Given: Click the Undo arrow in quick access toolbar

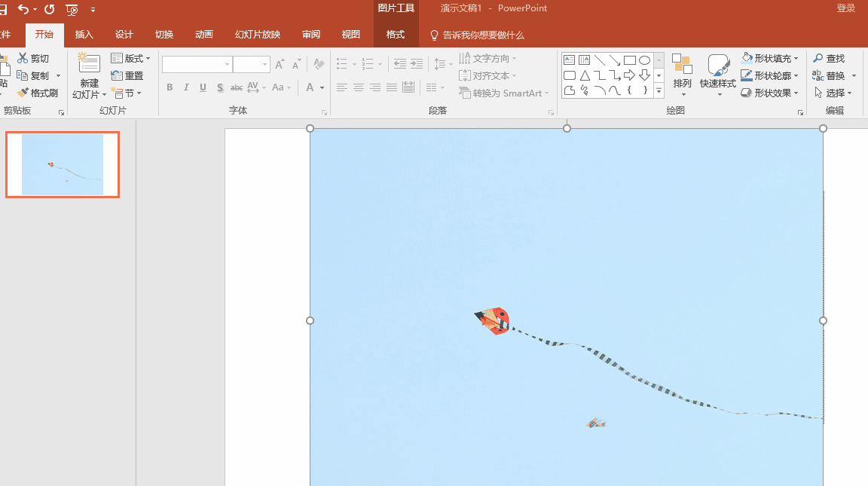Looking at the screenshot, I should [23, 9].
